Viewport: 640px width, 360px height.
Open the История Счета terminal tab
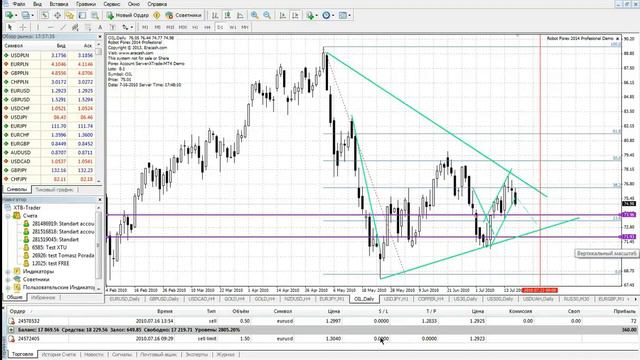(x=59, y=354)
